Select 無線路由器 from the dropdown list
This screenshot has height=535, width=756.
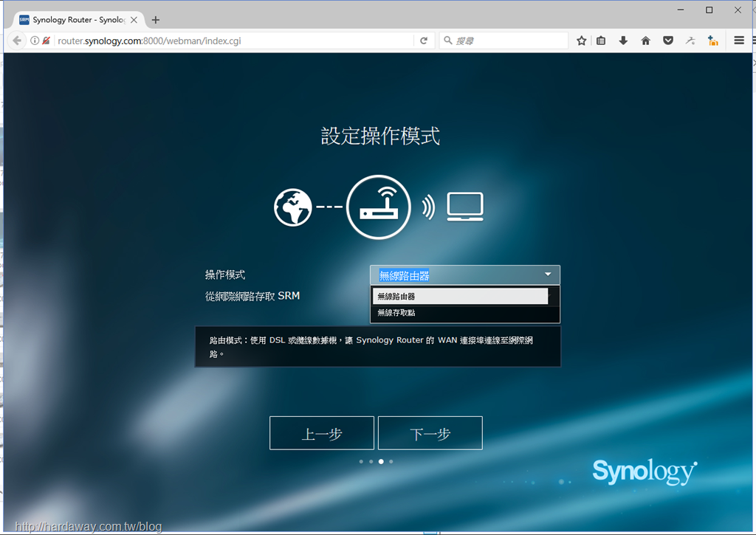pos(461,296)
